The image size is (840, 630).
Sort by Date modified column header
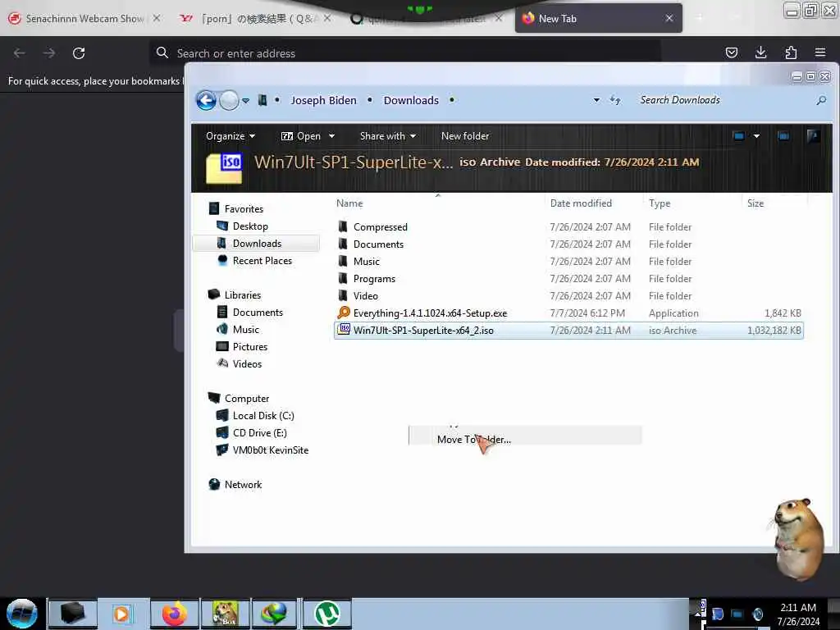pyautogui.click(x=581, y=203)
